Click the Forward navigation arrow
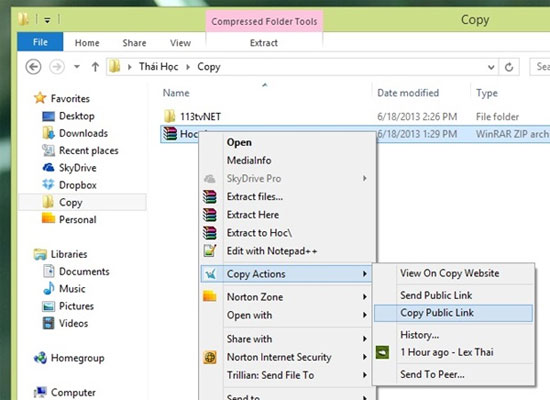 tap(57, 67)
